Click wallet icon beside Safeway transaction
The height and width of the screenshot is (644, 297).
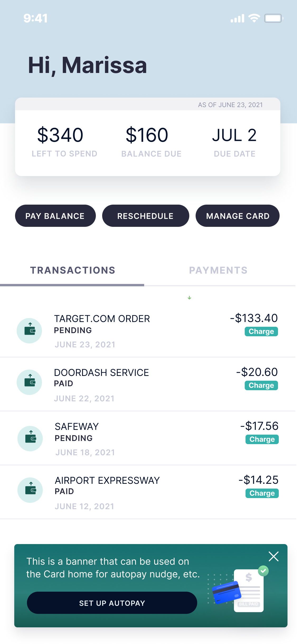30,438
